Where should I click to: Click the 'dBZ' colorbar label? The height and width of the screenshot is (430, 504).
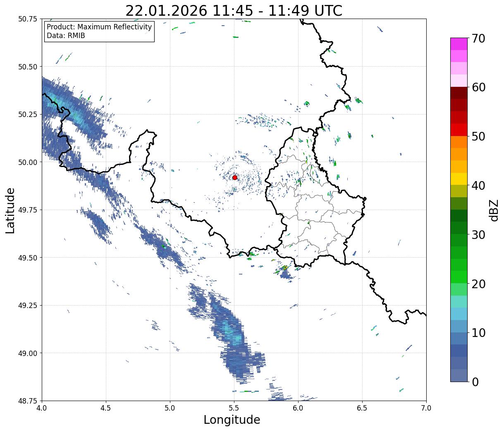(494, 210)
